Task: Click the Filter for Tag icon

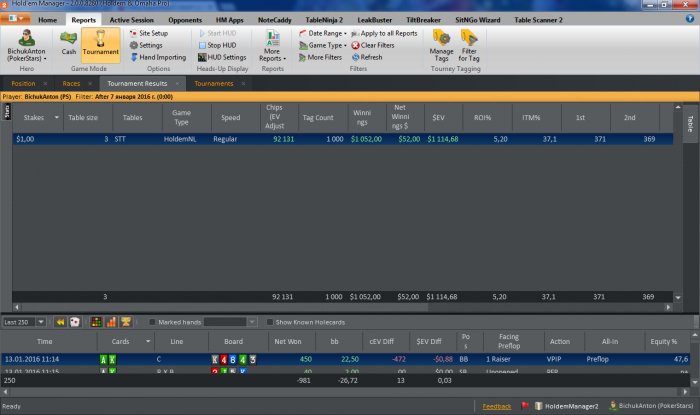Action: (x=470, y=45)
